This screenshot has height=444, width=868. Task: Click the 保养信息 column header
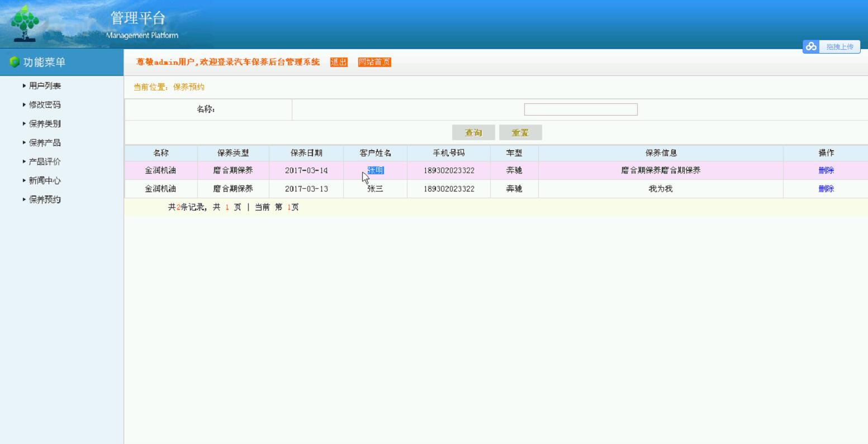[661, 153]
